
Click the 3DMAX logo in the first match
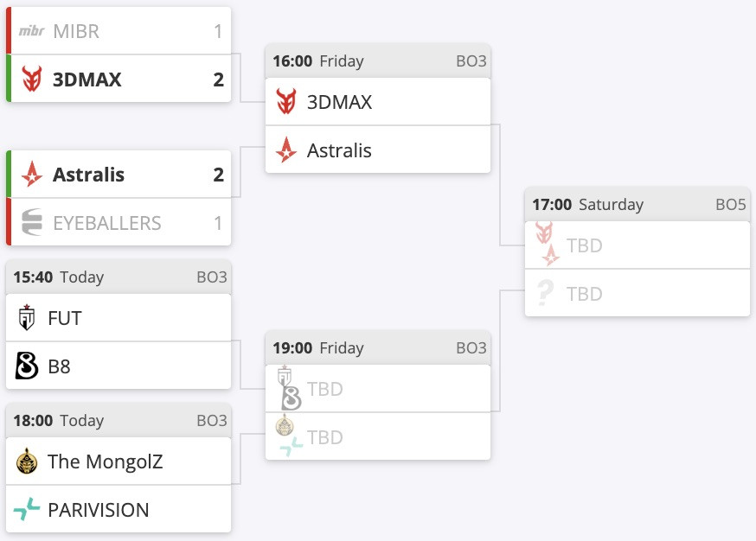pos(31,80)
